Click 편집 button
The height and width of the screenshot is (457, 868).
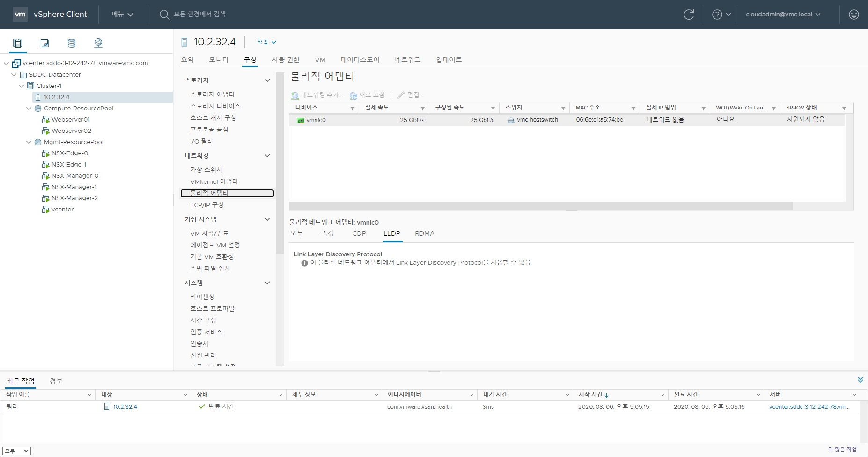[x=411, y=95]
